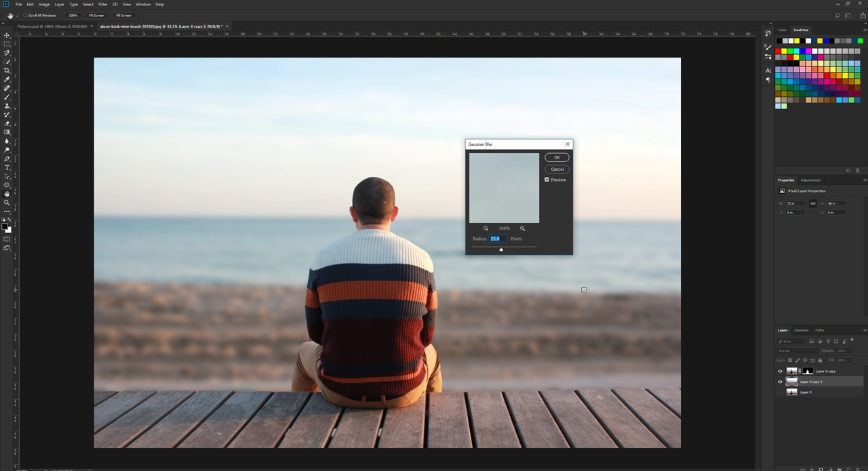The image size is (868, 471).
Task: Open the Search magnifier icon top right
Action: click(x=837, y=15)
